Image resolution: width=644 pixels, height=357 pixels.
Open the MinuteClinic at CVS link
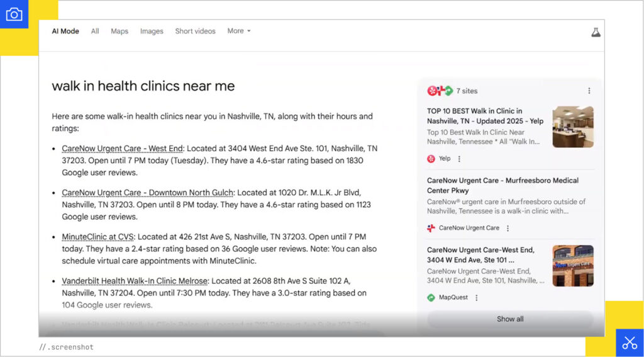pyautogui.click(x=97, y=237)
